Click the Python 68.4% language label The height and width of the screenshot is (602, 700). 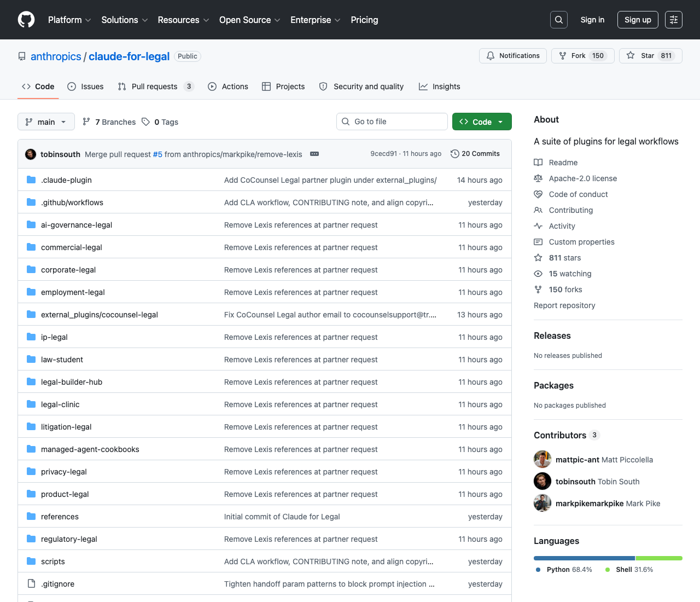pos(564,570)
